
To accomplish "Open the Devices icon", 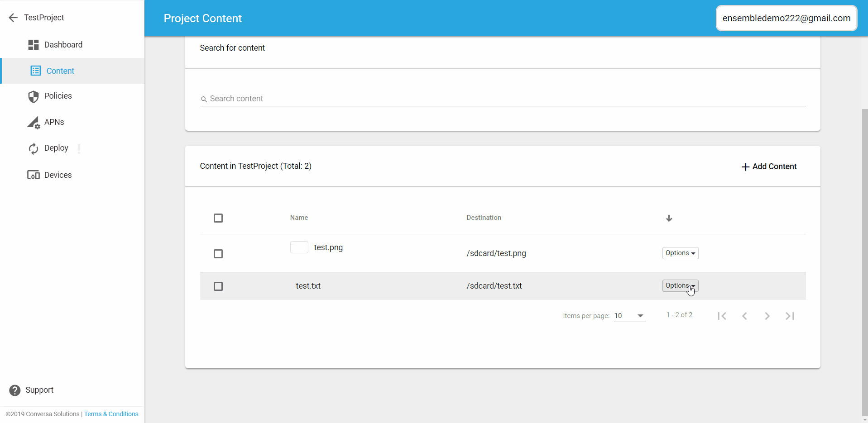I will (x=34, y=175).
